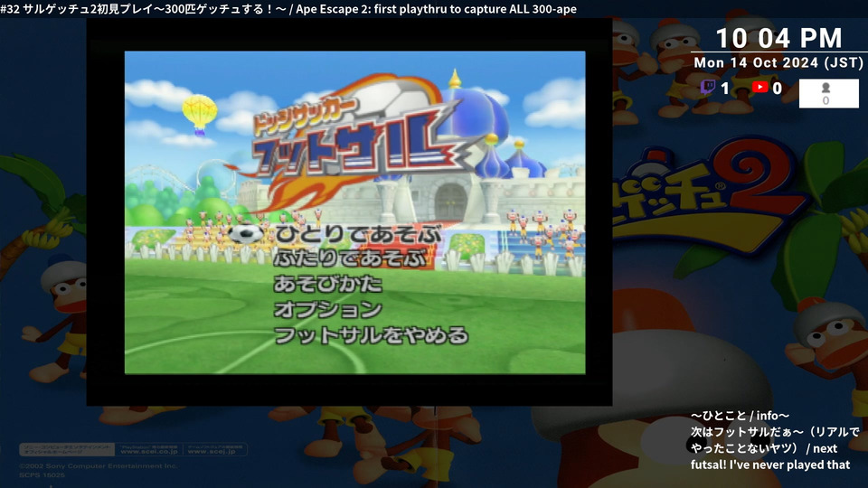The width and height of the screenshot is (868, 488).
Task: Click the ©2002 Sony Computer Entertainment text
Action: click(x=98, y=466)
